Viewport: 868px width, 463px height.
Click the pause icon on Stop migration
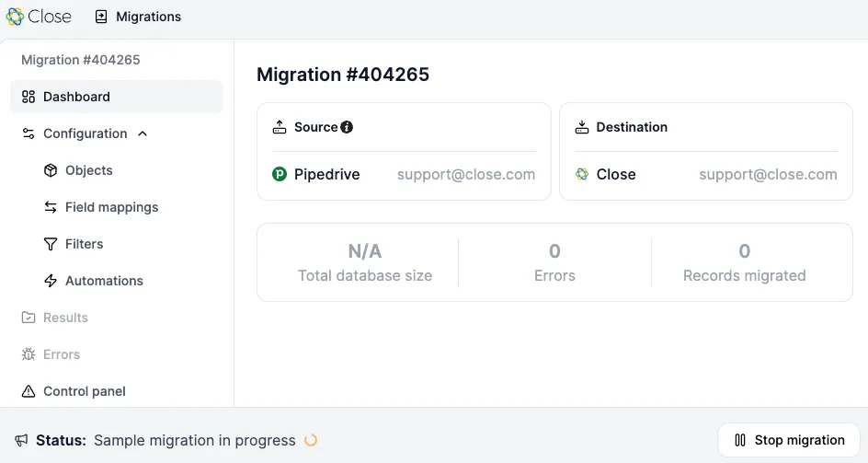pos(740,440)
